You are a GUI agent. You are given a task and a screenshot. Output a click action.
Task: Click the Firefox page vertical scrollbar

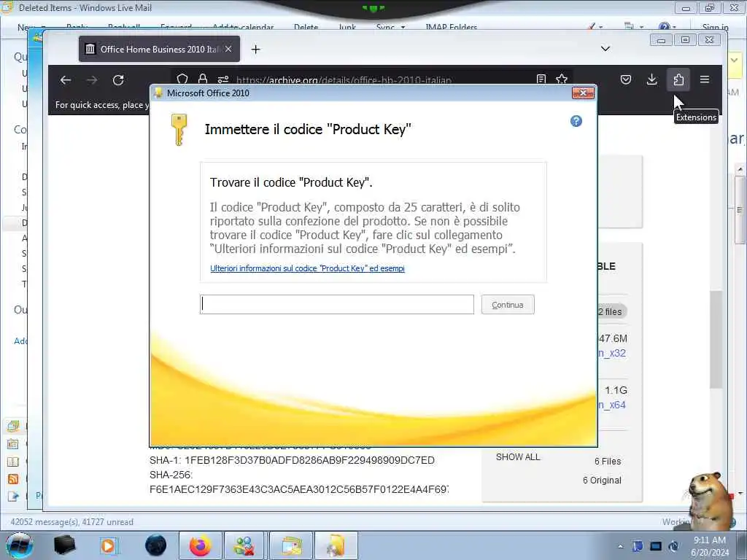pyautogui.click(x=716, y=339)
